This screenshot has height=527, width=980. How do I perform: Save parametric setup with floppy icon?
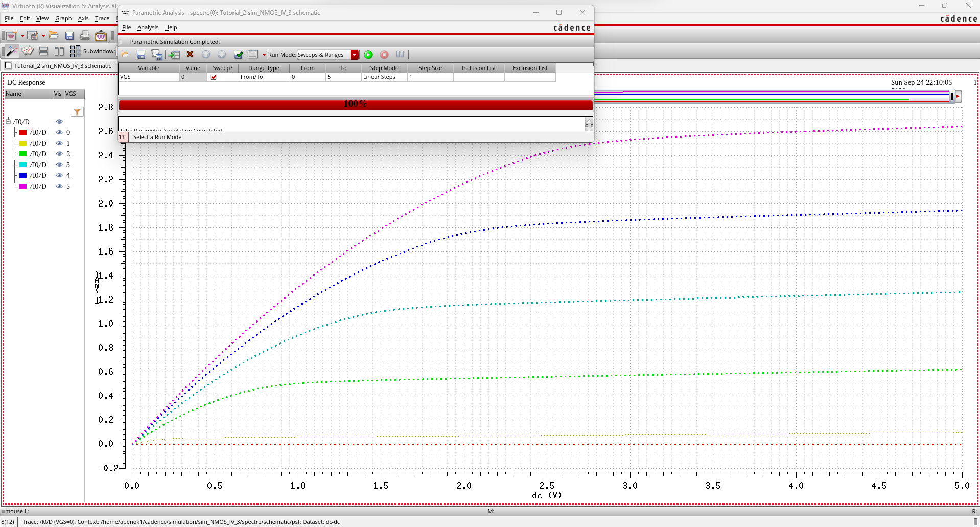tap(141, 55)
